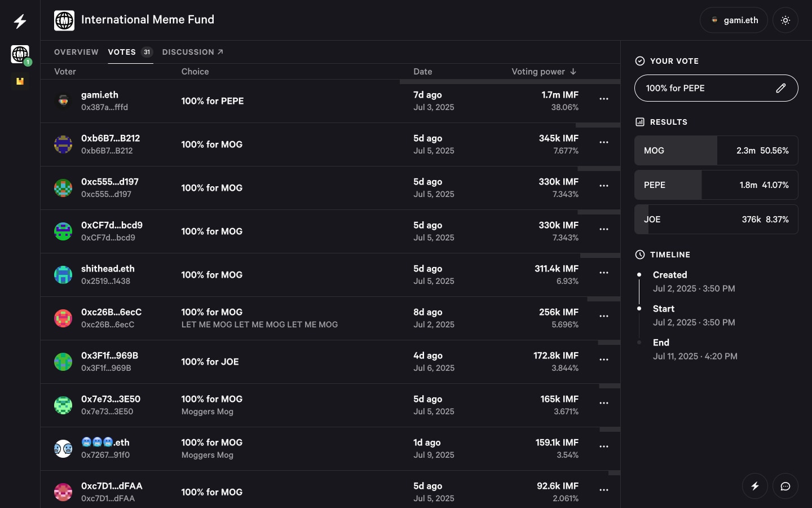Open the International Meme Fund logo

tap(64, 20)
